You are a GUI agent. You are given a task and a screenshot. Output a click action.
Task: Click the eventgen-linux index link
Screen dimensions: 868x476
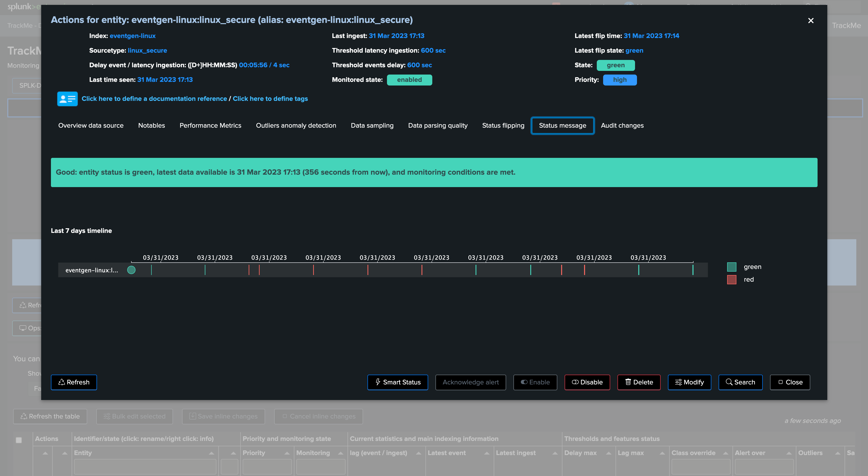133,36
